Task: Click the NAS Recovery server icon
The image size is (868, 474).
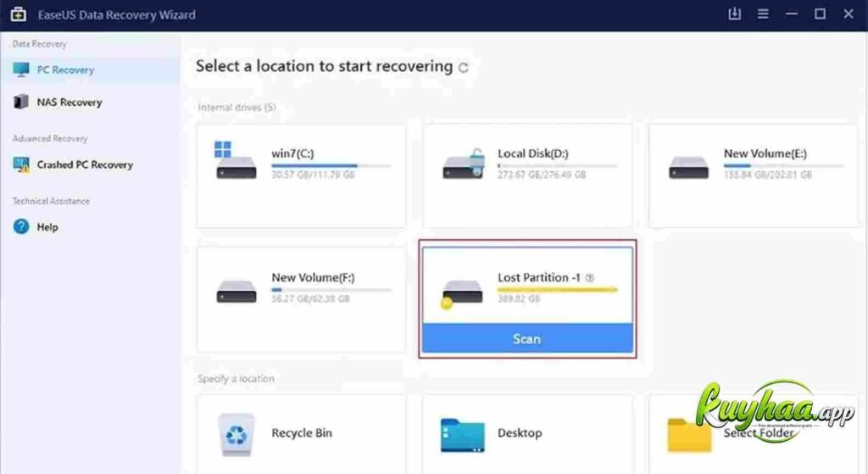Action: pos(21,102)
